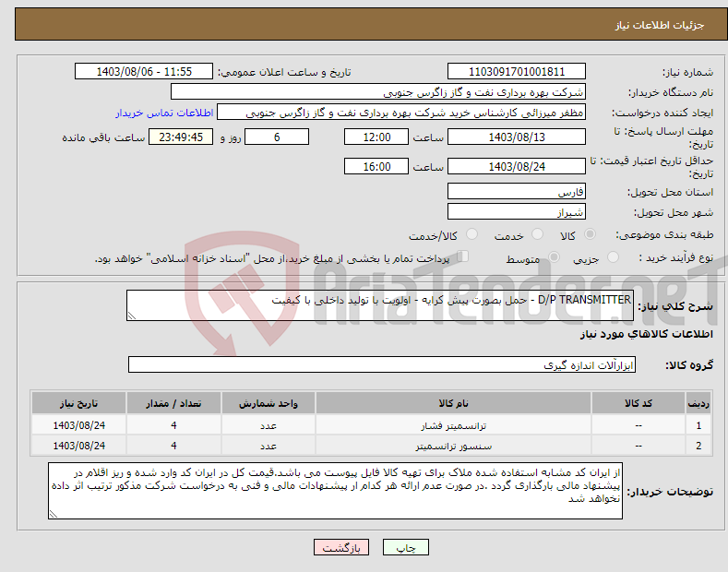
Task: Select the متوسط purchase type radio
Action: (x=554, y=257)
